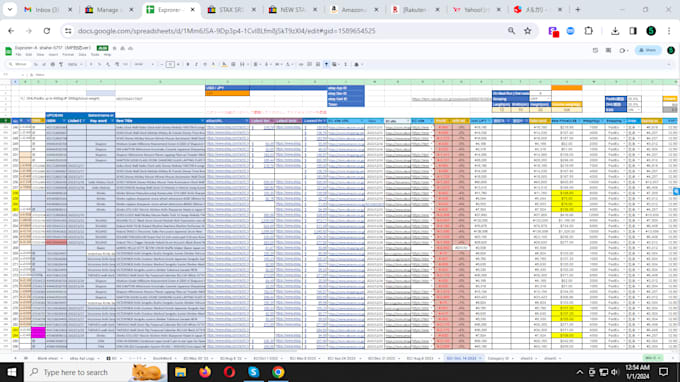This screenshot has width=680, height=382.
Task: Bookmark this page with the star icon
Action: tap(527, 31)
